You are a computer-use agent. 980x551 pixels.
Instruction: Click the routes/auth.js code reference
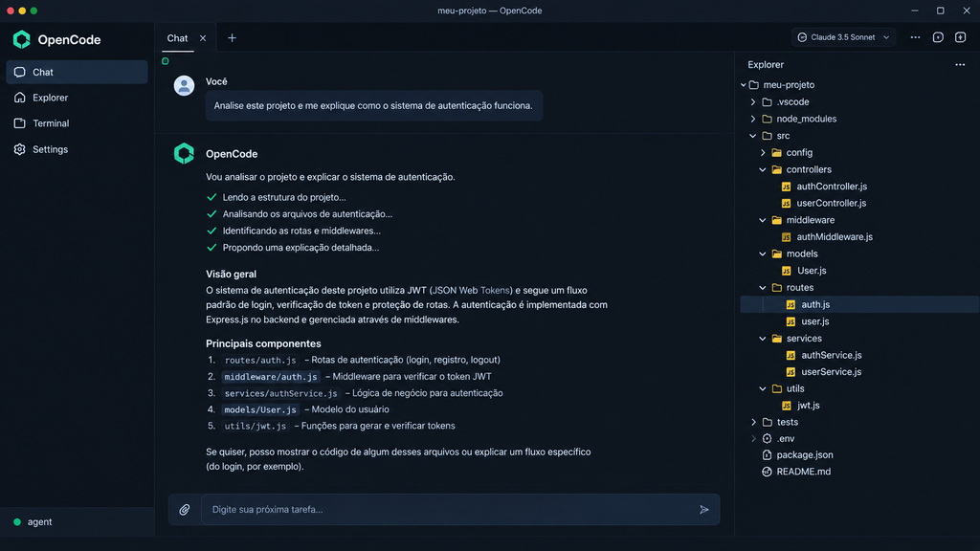(x=260, y=360)
